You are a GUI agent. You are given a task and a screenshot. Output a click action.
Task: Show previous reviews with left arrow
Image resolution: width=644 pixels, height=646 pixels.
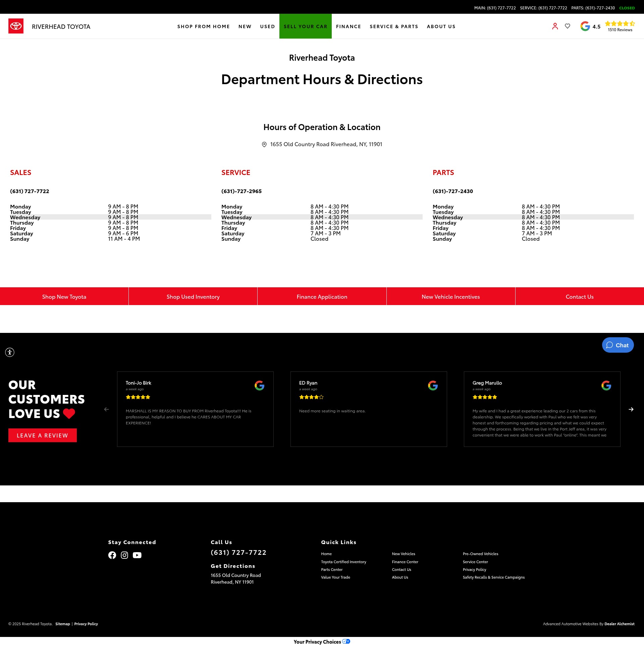[106, 409]
